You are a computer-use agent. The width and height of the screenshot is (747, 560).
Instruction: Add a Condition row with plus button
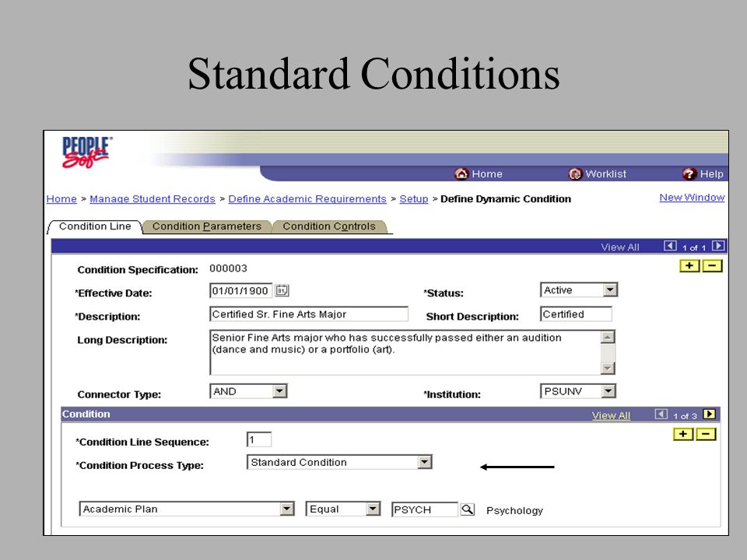coord(683,434)
